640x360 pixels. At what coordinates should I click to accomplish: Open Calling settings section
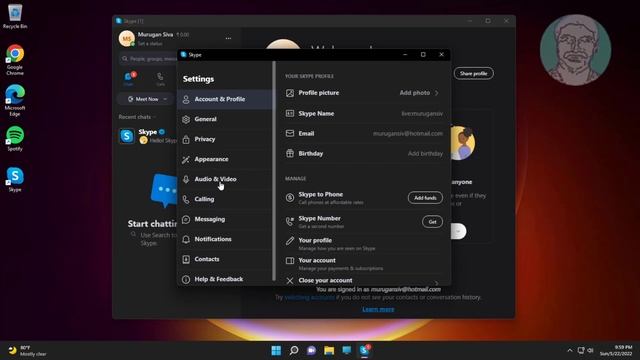point(224,199)
